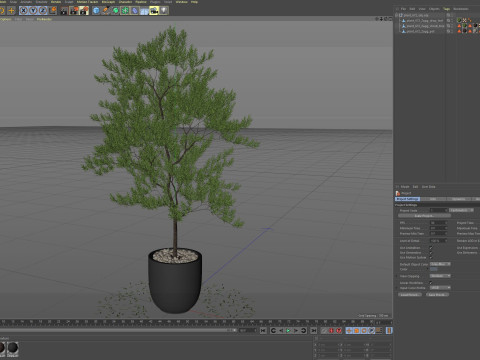480x360 pixels.
Task: Open the View Clipping dropdown
Action: click(440, 276)
